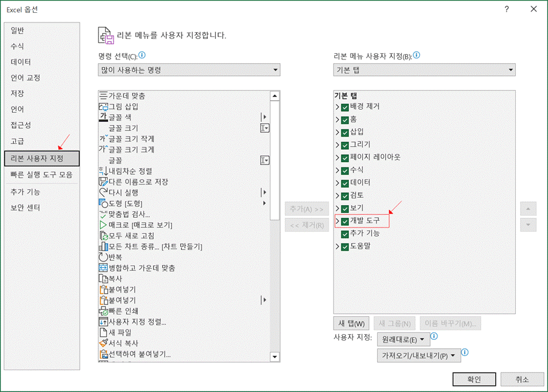Click the command list scroll down arrow
This screenshot has height=392, width=548.
(x=275, y=357)
